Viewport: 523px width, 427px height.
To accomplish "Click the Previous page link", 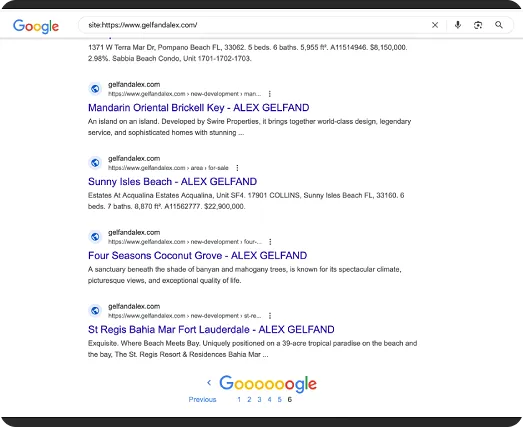I will 202,400.
